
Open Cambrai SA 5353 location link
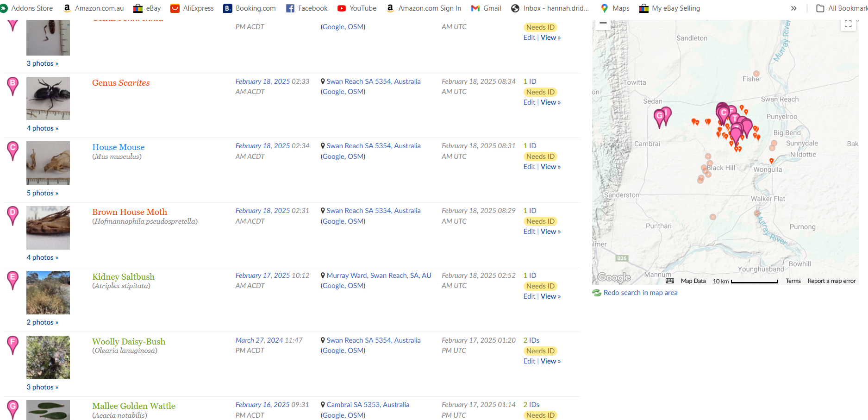(x=368, y=405)
